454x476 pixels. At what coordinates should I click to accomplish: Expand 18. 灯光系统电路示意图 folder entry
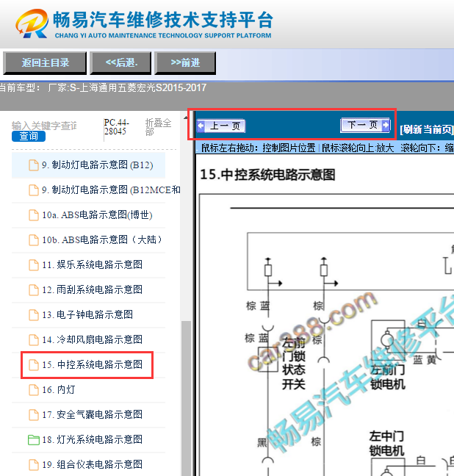tap(93, 439)
